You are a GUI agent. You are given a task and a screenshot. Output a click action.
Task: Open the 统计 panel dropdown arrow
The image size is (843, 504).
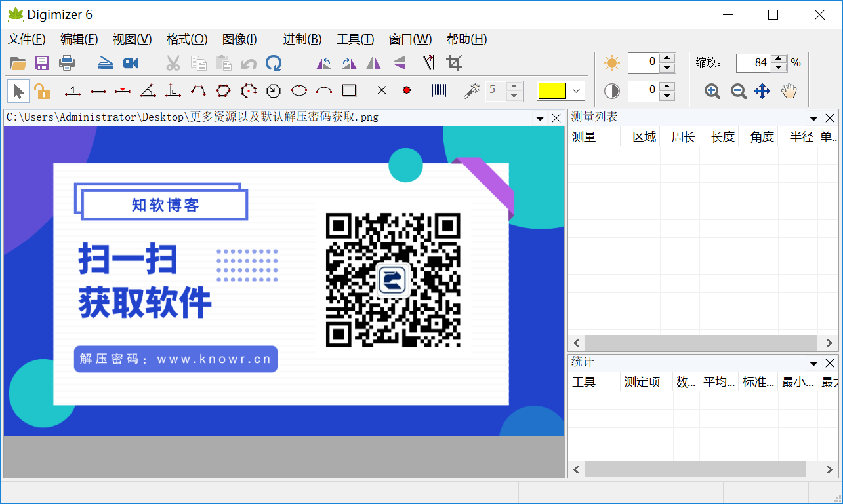(x=813, y=363)
